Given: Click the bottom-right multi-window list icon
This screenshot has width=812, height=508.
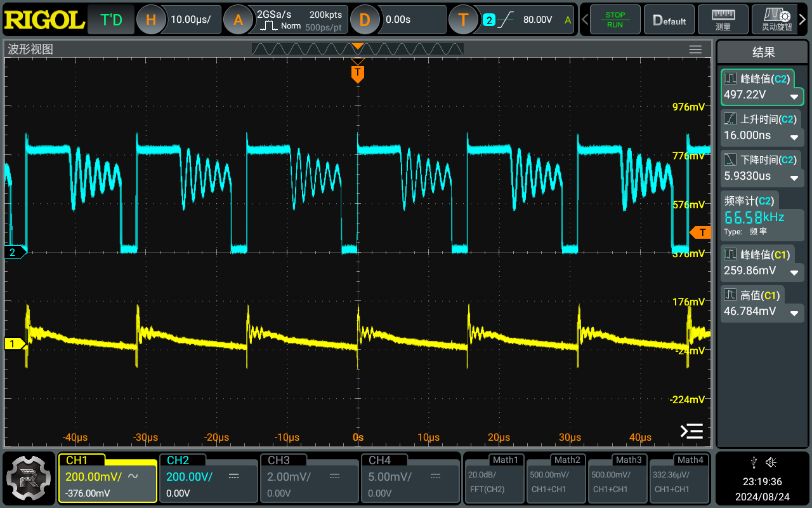Looking at the screenshot, I should tap(691, 432).
